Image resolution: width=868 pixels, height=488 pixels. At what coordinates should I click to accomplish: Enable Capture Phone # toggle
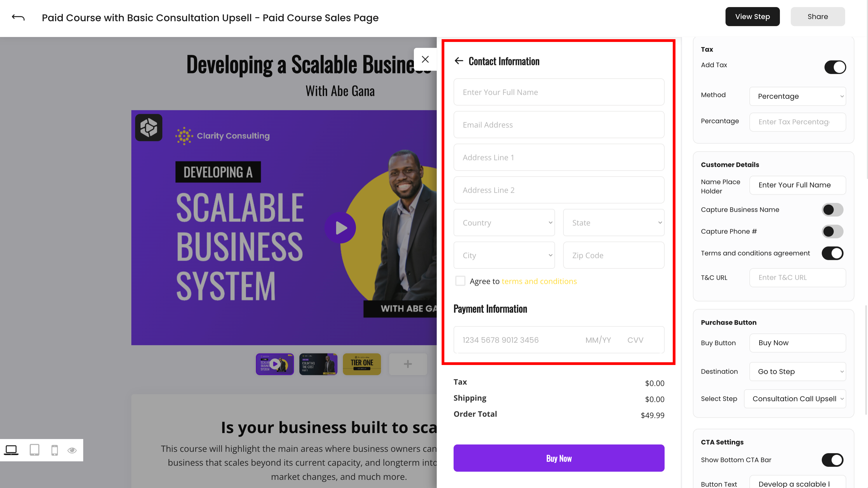pyautogui.click(x=832, y=231)
